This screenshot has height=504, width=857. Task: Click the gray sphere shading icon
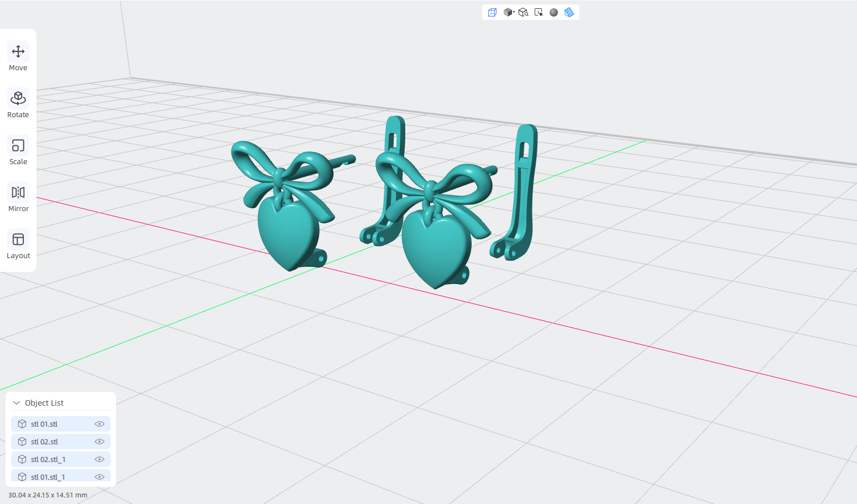click(x=553, y=12)
